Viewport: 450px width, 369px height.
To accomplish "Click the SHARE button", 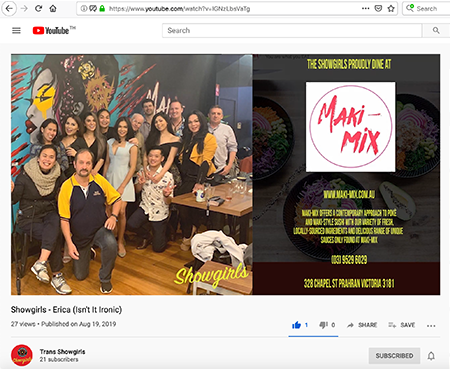I will coord(362,325).
